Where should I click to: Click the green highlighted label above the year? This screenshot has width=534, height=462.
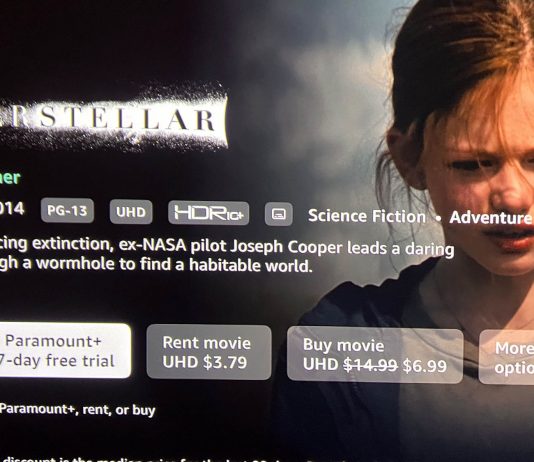(10, 178)
